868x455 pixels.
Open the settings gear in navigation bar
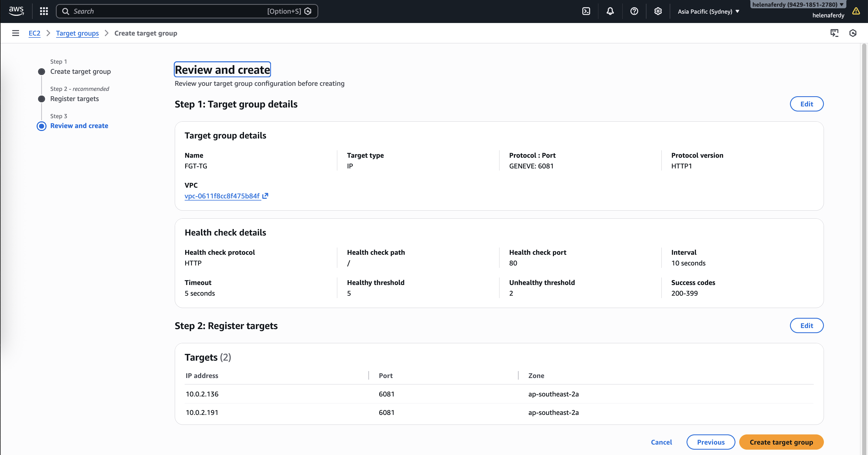658,11
